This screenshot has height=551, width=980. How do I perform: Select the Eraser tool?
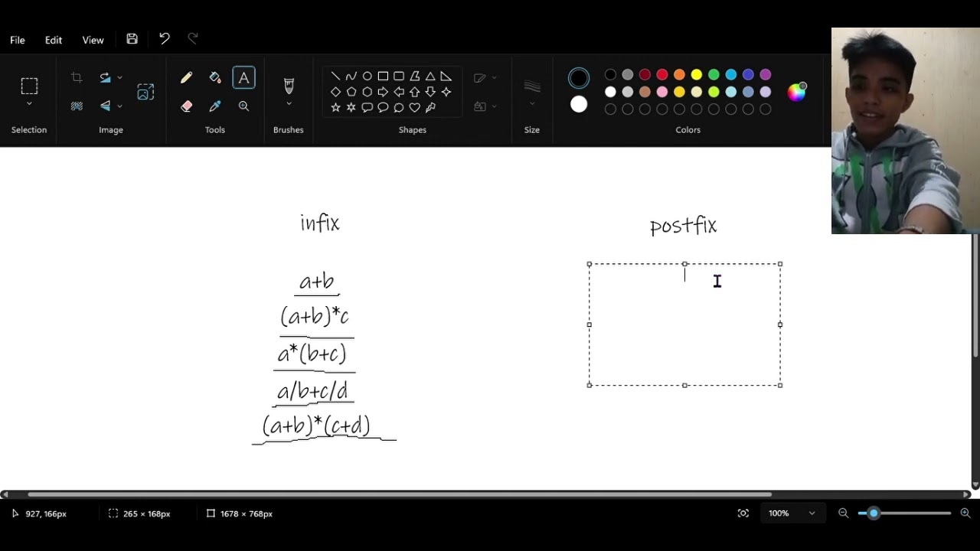[186, 106]
